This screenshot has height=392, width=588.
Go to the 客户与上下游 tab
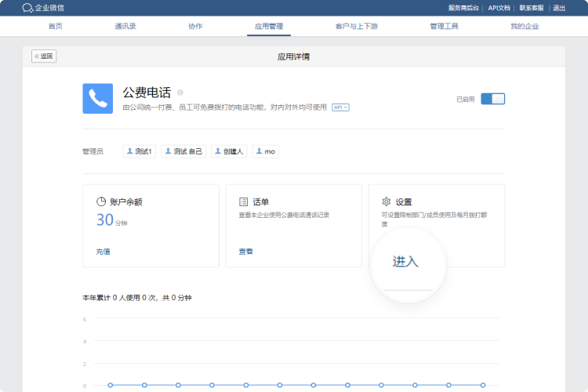357,26
